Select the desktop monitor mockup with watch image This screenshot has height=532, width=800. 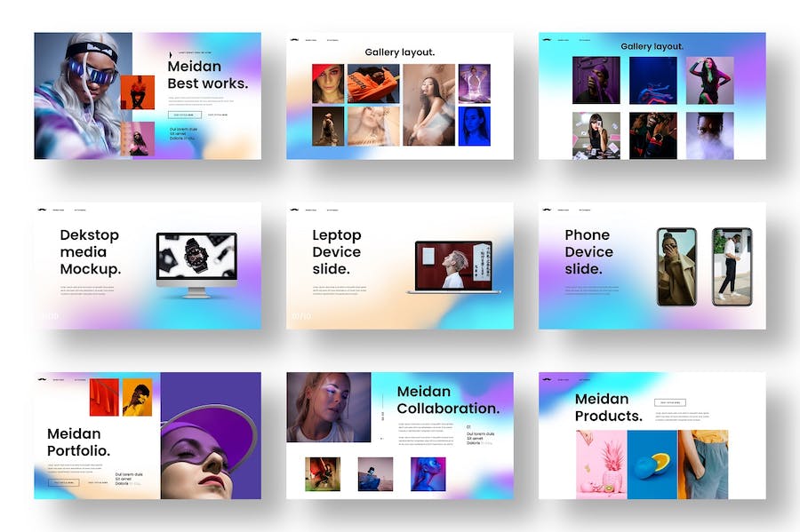click(x=196, y=262)
